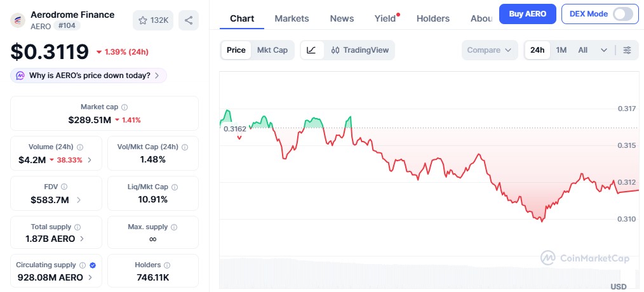This screenshot has height=292, width=644.
Task: Open 'Why is AERO's price down today?'
Action: [89, 76]
